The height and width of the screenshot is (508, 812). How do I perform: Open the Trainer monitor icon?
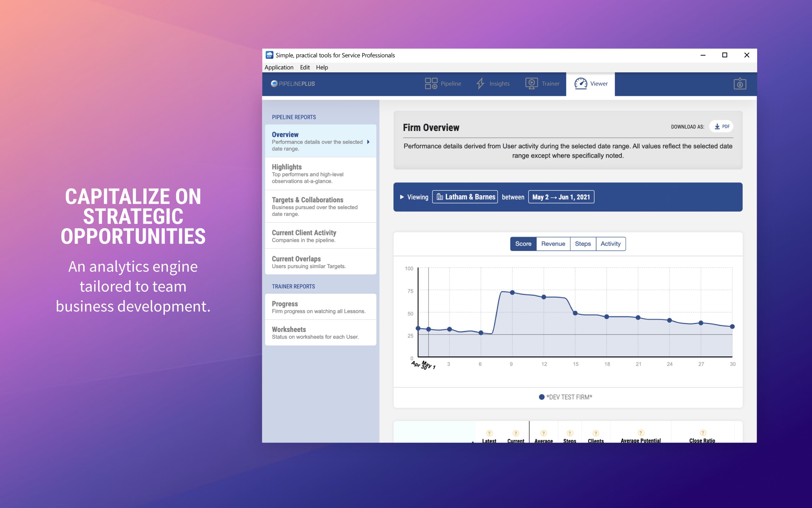coord(531,84)
